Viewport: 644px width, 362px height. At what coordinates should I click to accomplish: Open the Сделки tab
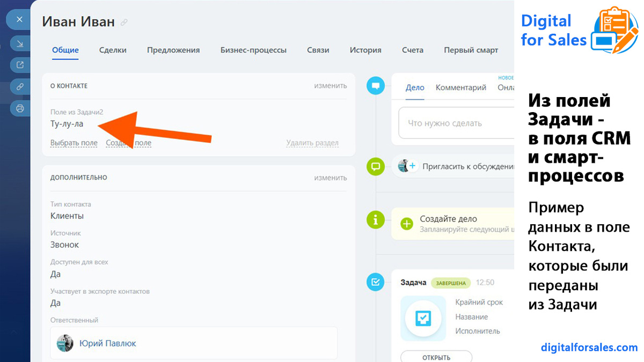click(x=113, y=50)
